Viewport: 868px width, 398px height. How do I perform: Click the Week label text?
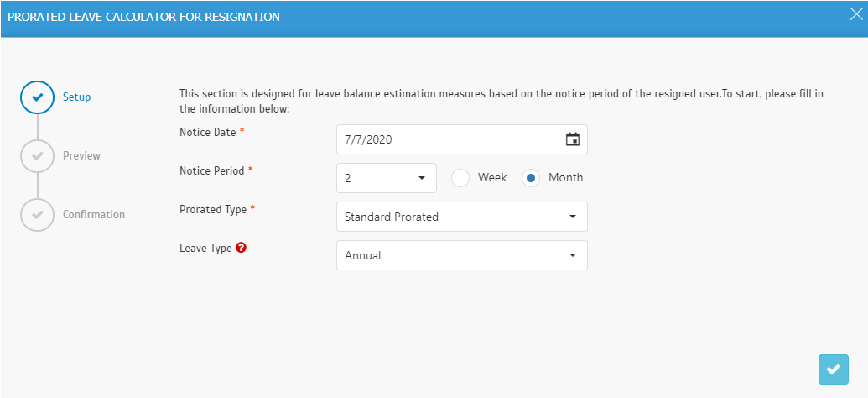492,178
